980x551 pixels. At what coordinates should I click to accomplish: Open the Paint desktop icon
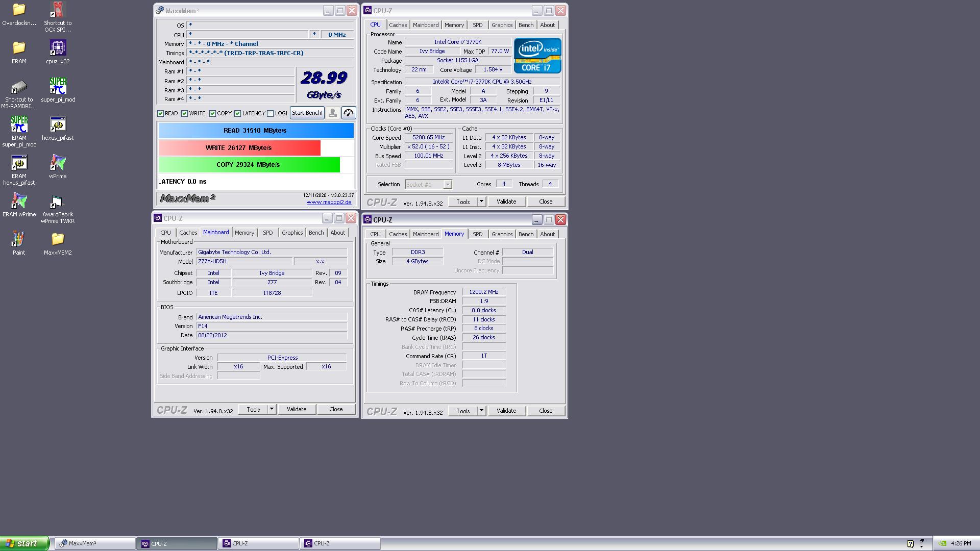19,243
